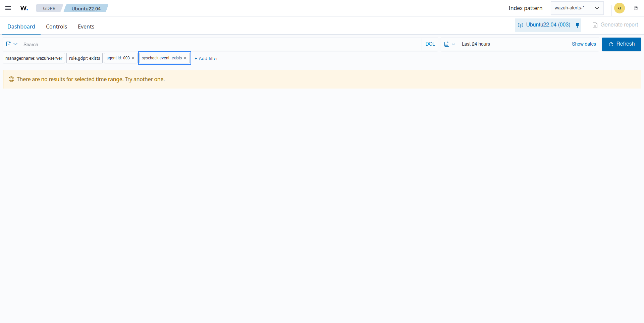Open the hamburger navigation menu
The width and height of the screenshot is (644, 323).
tap(8, 8)
